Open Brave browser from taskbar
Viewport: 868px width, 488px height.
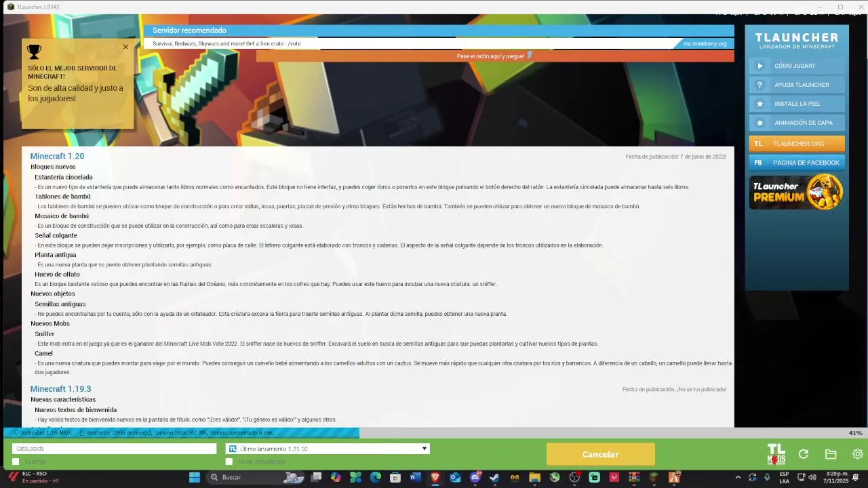435,477
